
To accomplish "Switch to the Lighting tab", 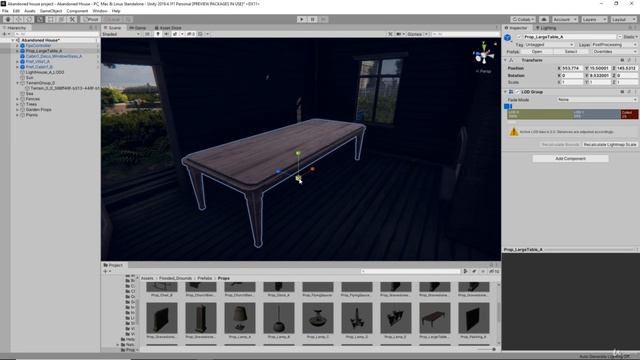I will coord(546,28).
